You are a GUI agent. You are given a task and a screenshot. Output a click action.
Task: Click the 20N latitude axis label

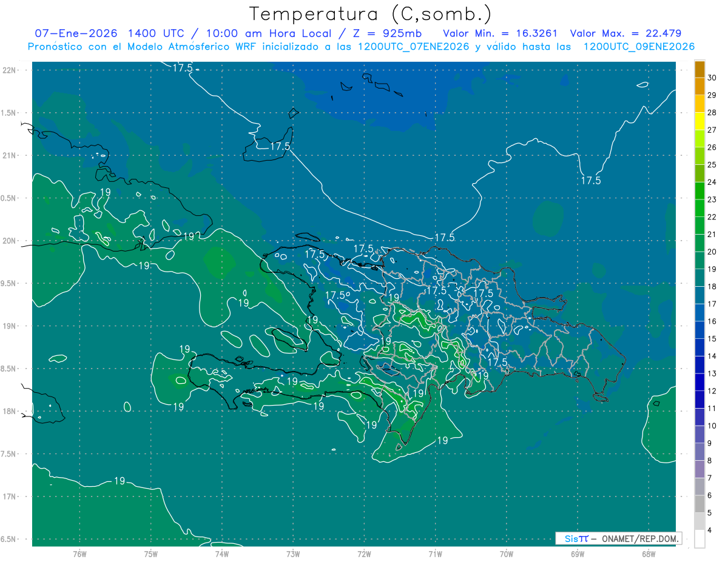[11, 241]
